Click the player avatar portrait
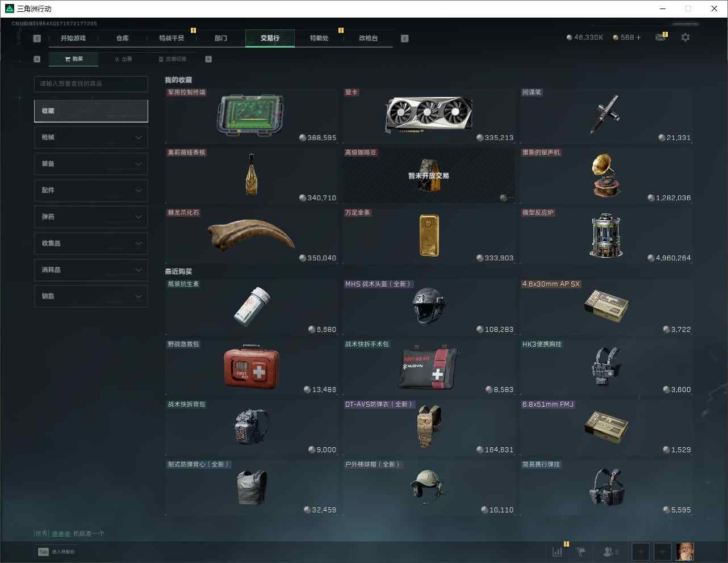The width and height of the screenshot is (728, 563). point(685,551)
